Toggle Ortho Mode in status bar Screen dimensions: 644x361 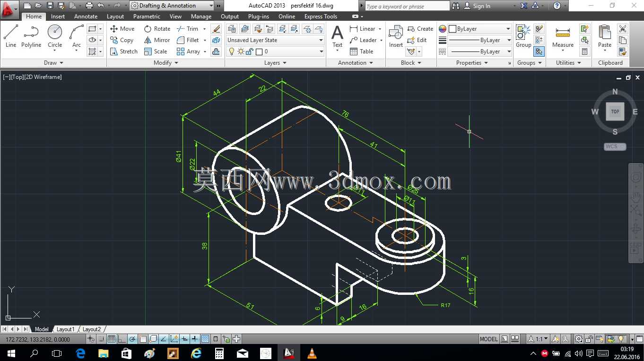(122, 339)
